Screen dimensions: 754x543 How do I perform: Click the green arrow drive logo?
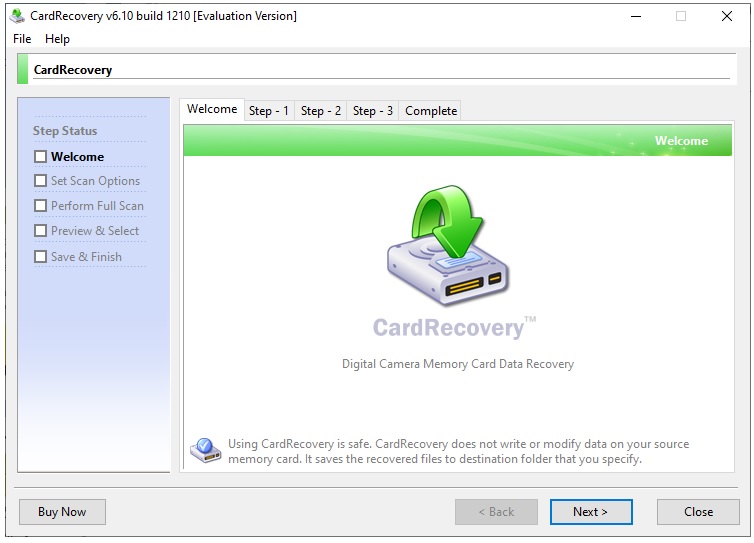point(448,245)
